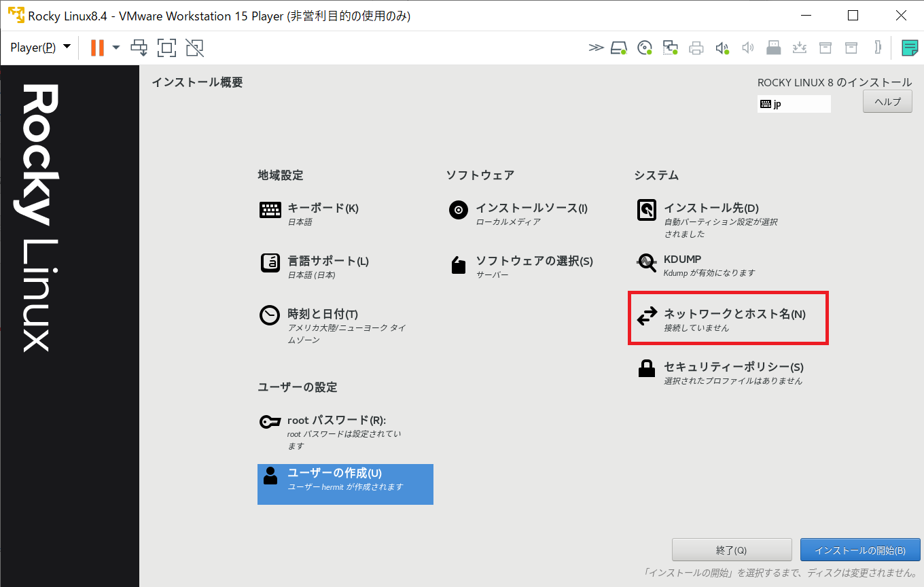Open 言語サポート(L) language support
Viewport: 924px width, 587px height.
click(x=315, y=267)
